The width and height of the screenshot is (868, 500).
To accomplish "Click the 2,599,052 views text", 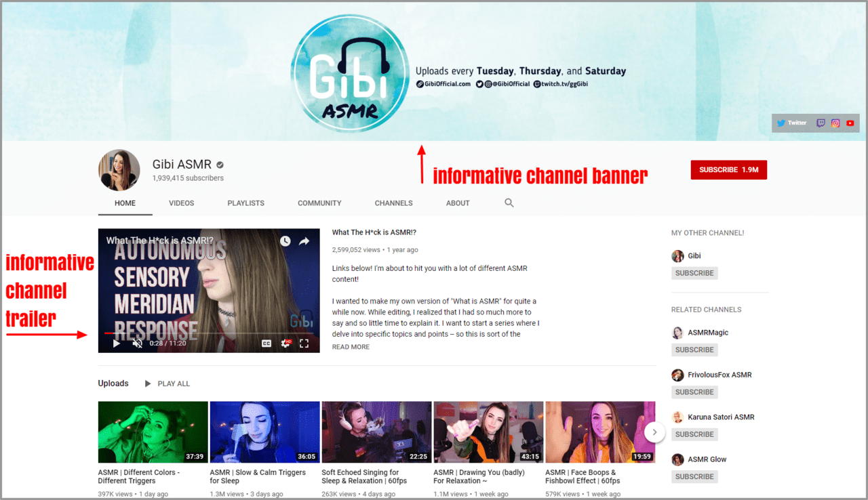I will tap(356, 250).
